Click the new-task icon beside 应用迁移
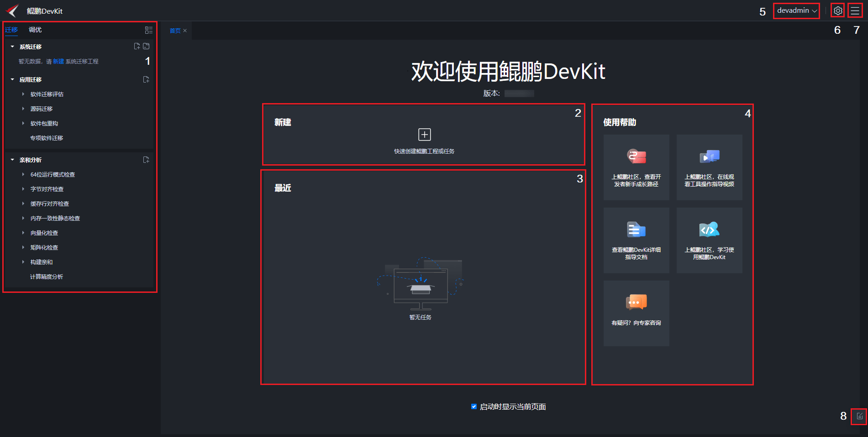The height and width of the screenshot is (437, 868). 146,79
